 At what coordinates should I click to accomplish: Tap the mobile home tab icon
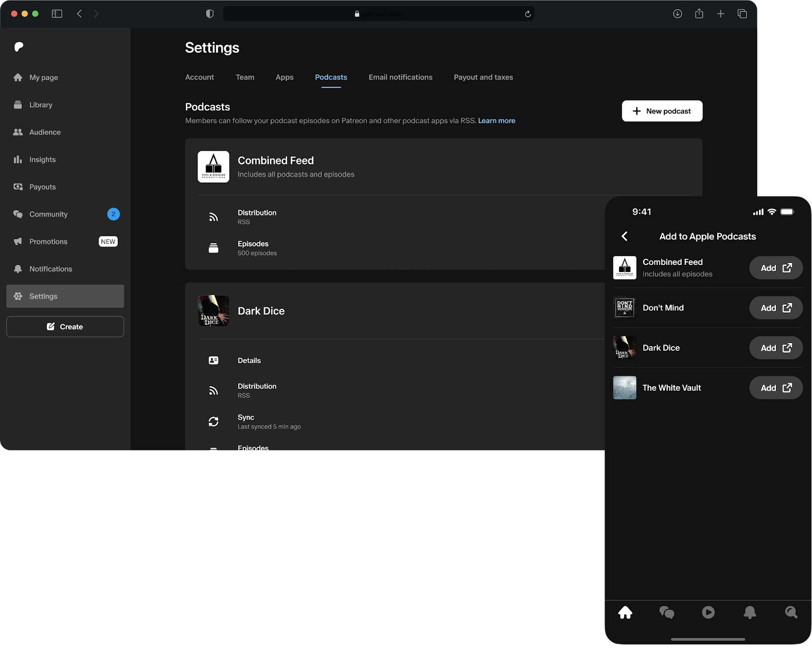625,612
